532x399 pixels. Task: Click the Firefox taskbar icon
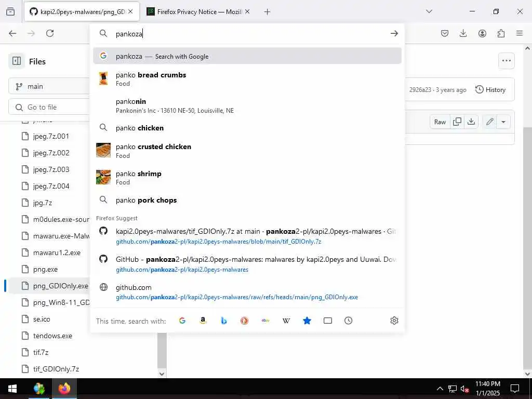[x=64, y=389]
